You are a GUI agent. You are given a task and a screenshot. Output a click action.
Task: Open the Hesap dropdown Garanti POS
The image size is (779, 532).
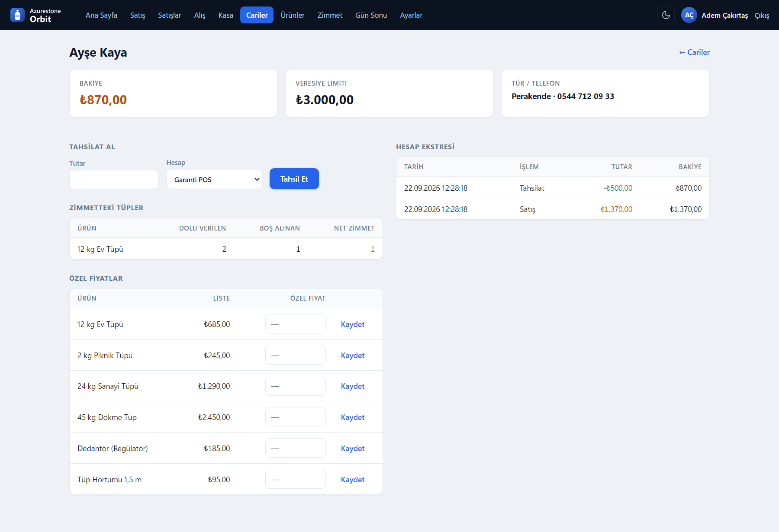tap(214, 179)
